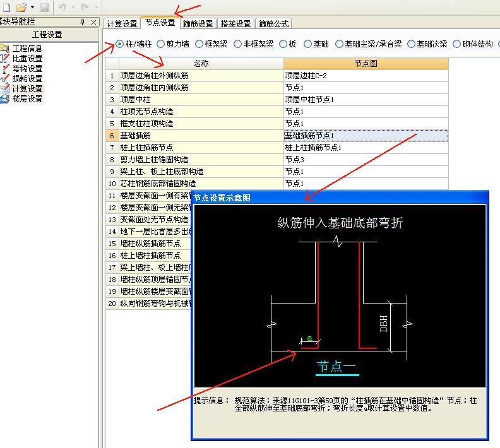This screenshot has width=500, height=448.
Task: Select row 框支柱柱顶构造
Action: pyautogui.click(x=201, y=124)
